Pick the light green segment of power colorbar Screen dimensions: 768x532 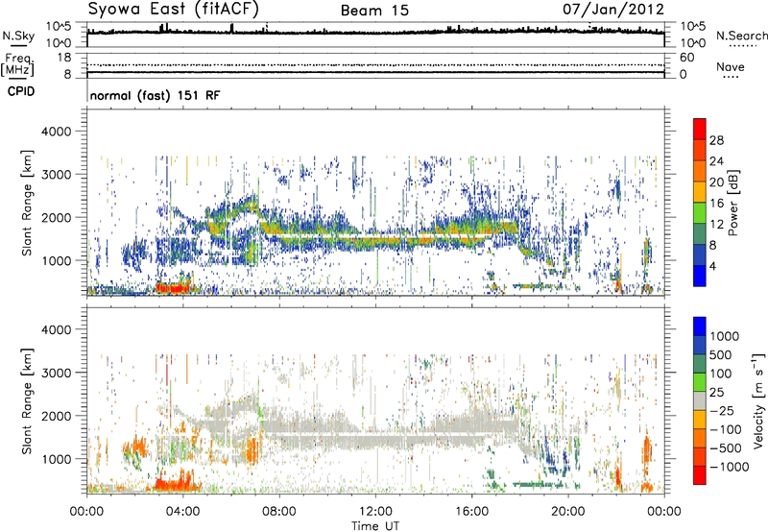click(700, 213)
